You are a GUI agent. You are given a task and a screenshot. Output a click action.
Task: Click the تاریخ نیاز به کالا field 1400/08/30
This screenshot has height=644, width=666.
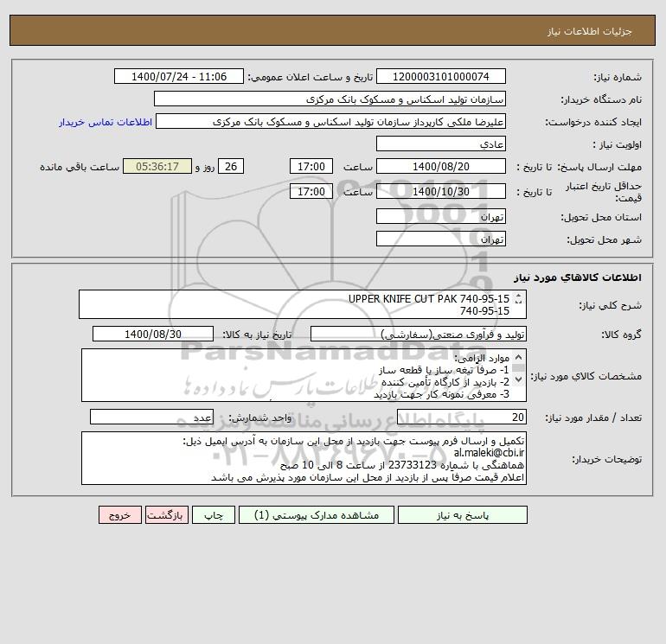pos(153,334)
